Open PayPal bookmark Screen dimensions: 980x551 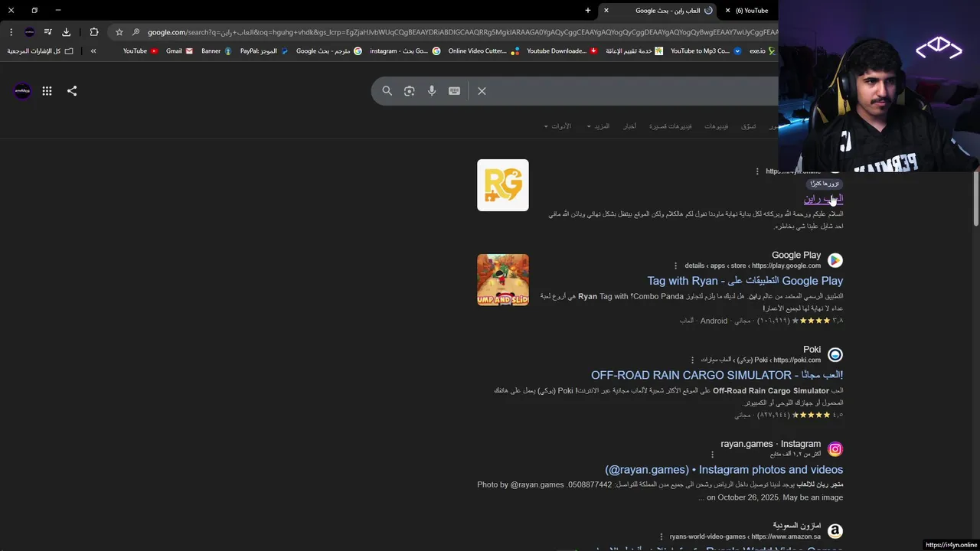[264, 51]
